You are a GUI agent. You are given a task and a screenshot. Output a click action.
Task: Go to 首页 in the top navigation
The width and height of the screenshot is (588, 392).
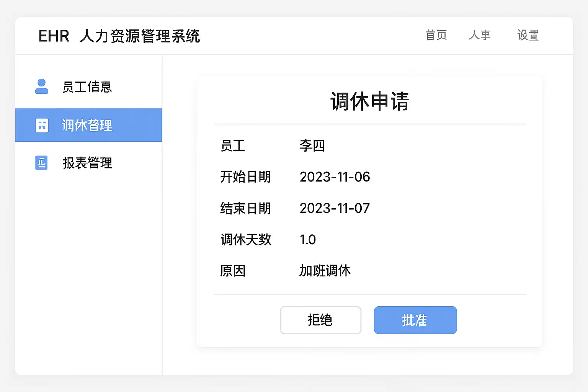(x=436, y=35)
